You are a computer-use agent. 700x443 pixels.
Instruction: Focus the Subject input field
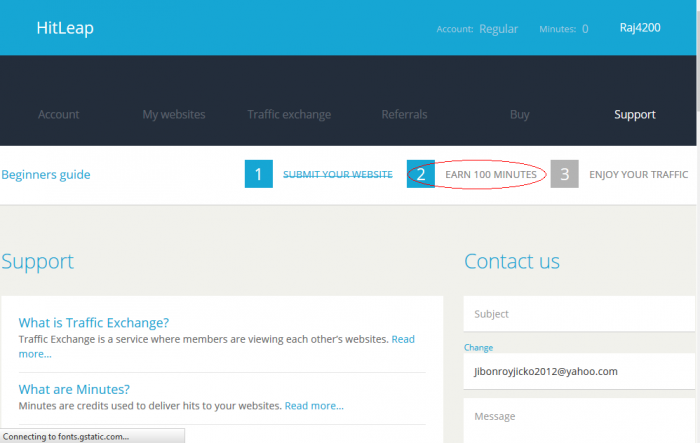(579, 313)
